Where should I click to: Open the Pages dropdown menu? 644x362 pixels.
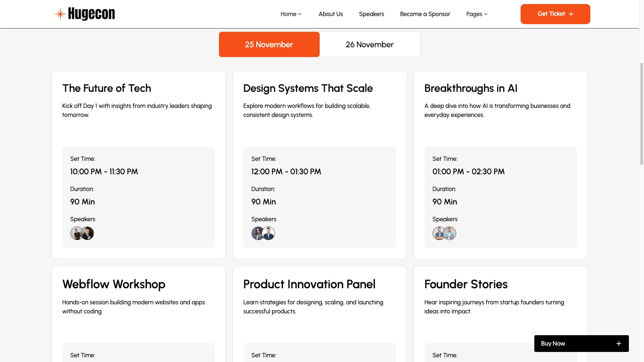pos(476,14)
